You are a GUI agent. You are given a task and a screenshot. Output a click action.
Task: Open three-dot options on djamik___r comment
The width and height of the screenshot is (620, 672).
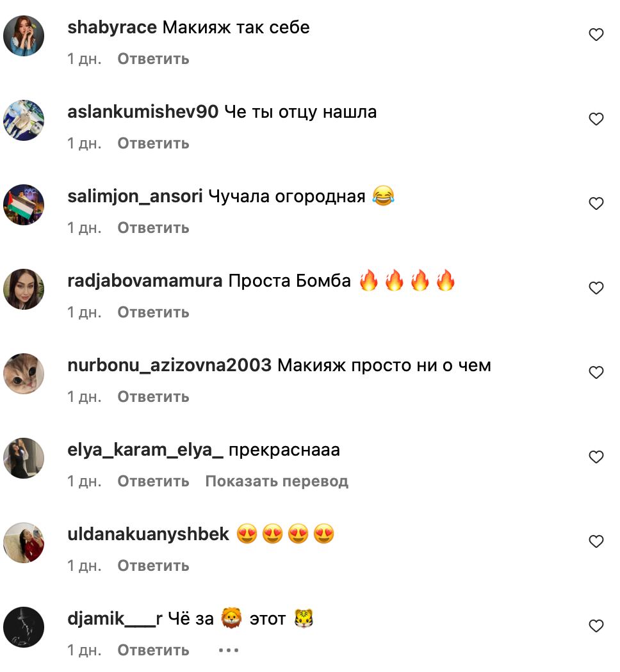[x=229, y=650]
